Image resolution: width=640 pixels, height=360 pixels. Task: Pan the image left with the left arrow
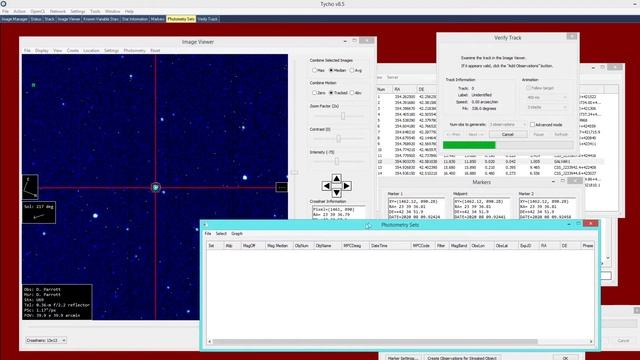point(327,186)
